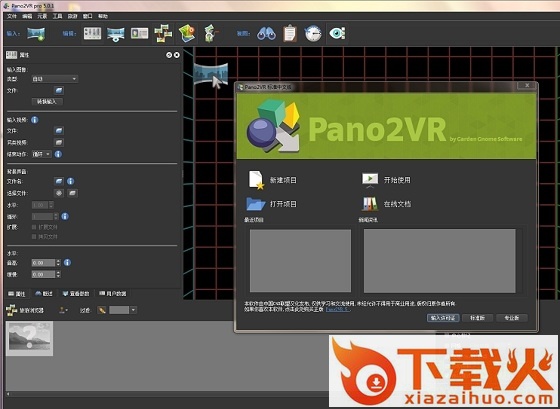Click the Enter License Key button in the dialog
Viewport: 560px width, 409px height.
(x=443, y=318)
